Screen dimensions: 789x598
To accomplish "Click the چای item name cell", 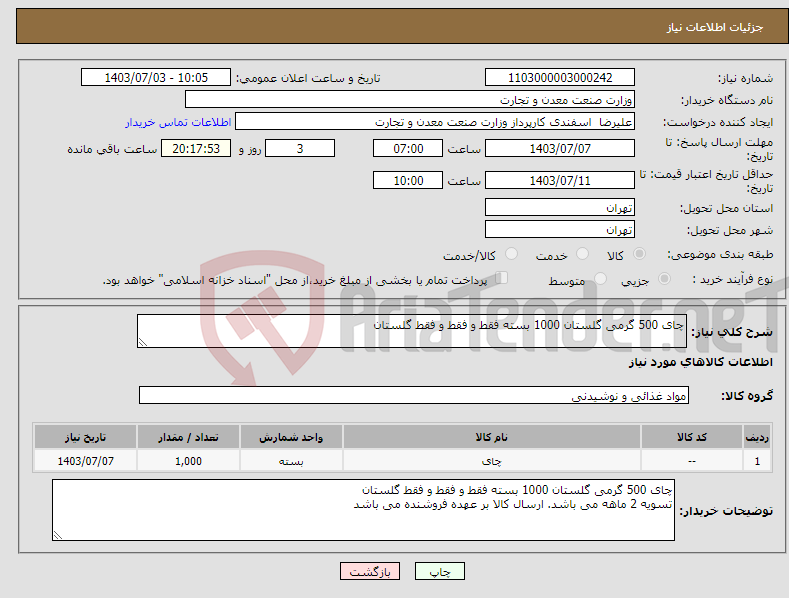I will [492, 461].
